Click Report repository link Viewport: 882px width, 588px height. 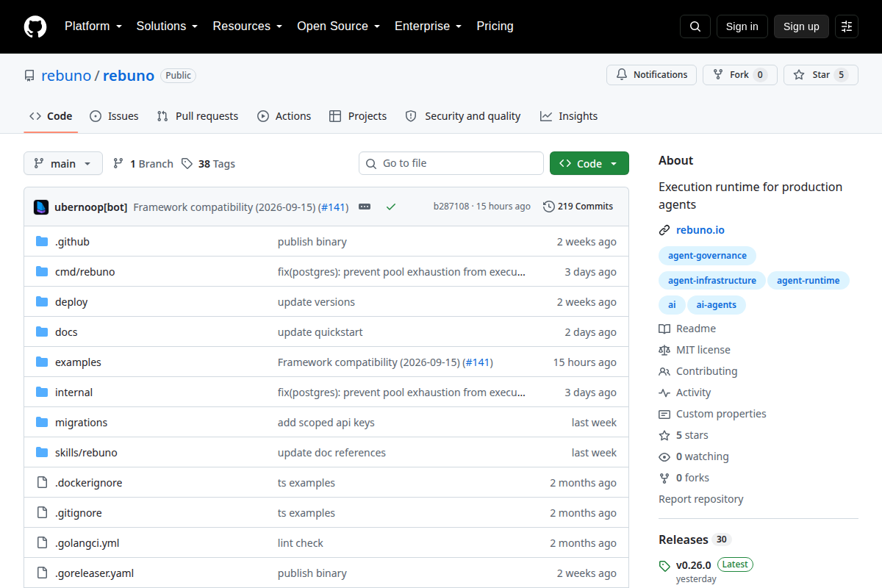tap(701, 499)
